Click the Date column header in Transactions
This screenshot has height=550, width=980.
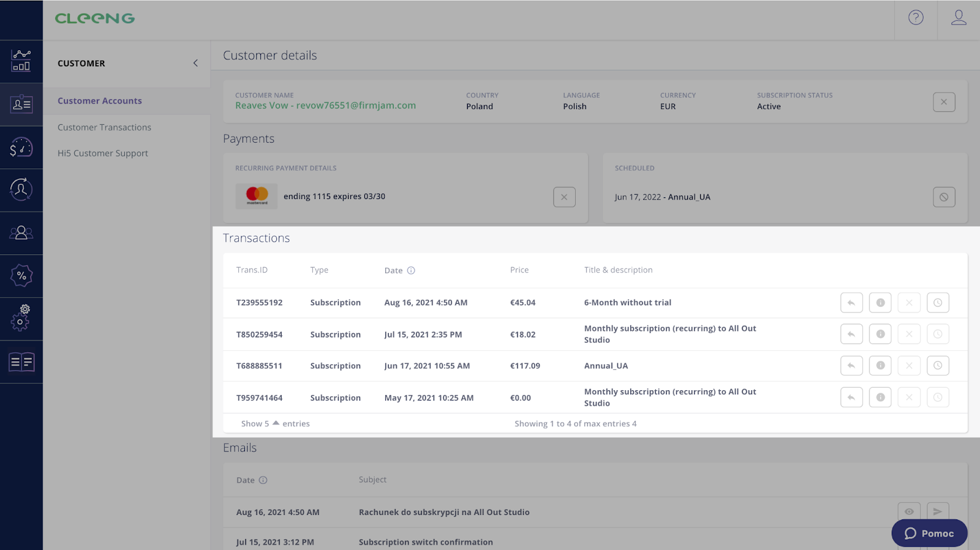pos(393,271)
